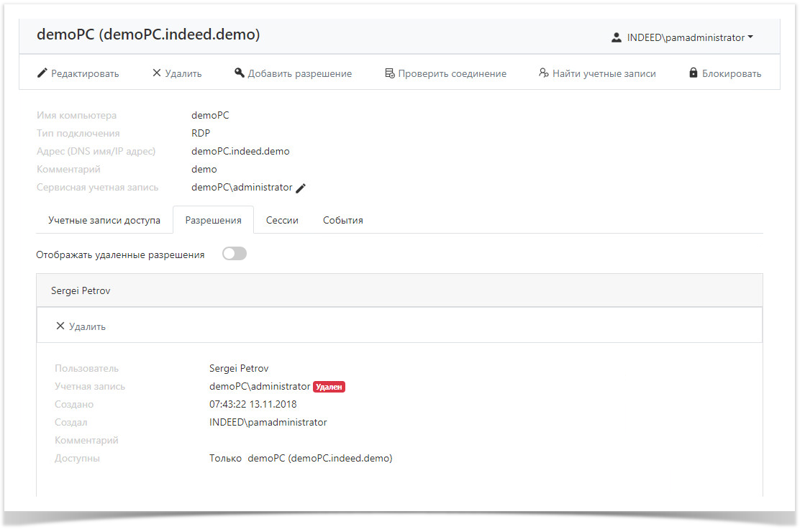The height and width of the screenshot is (532, 805).
Task: Click the X icon of the top toolbar Удалить
Action: coord(156,73)
